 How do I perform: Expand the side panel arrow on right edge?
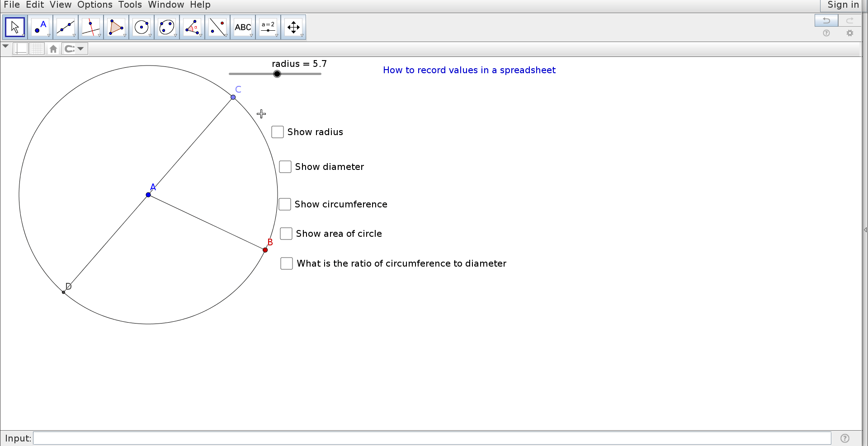[x=865, y=230]
